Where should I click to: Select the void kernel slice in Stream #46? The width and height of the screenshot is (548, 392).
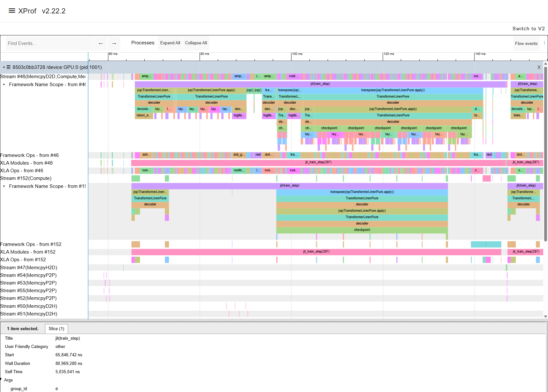pos(294,76)
